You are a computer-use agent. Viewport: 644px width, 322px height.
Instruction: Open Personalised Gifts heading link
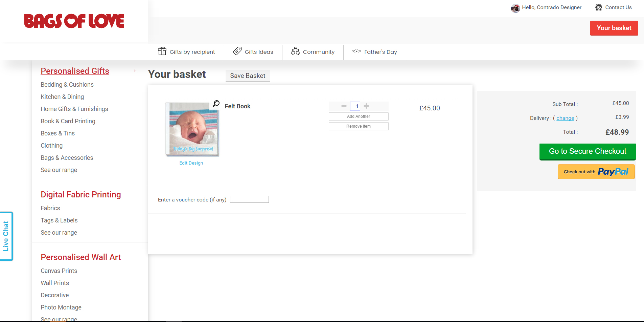point(75,71)
